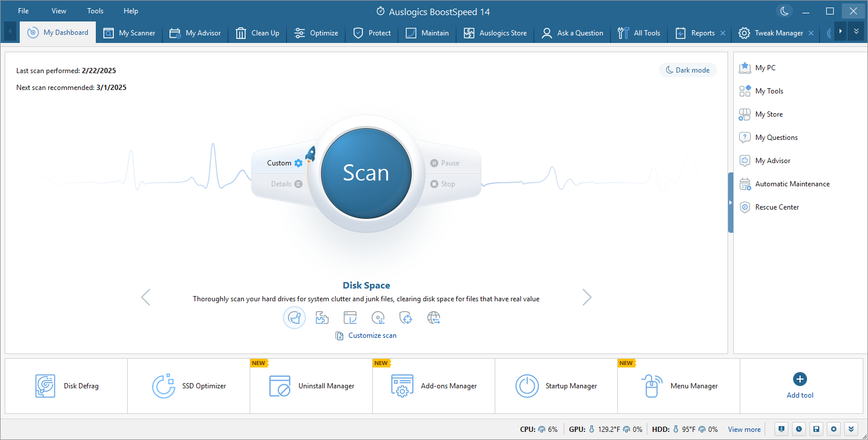Select the window-with-graph scan category icon
This screenshot has height=440, width=868.
(x=350, y=318)
